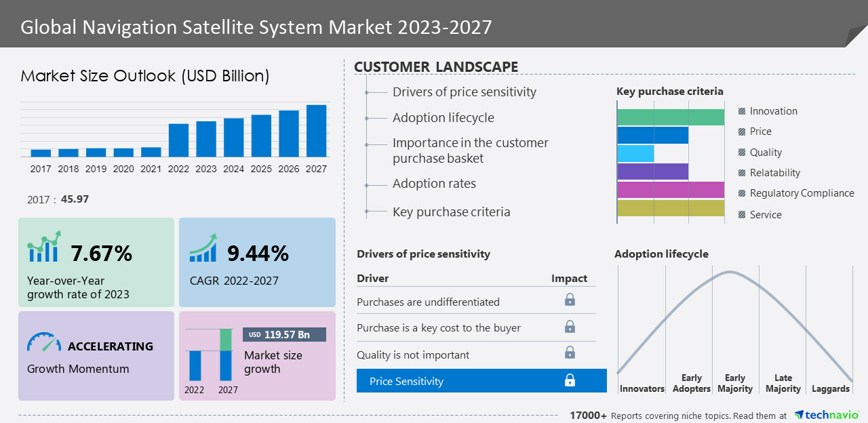
Task: Expand the Adoption lifecycle list item
Action: 443,118
